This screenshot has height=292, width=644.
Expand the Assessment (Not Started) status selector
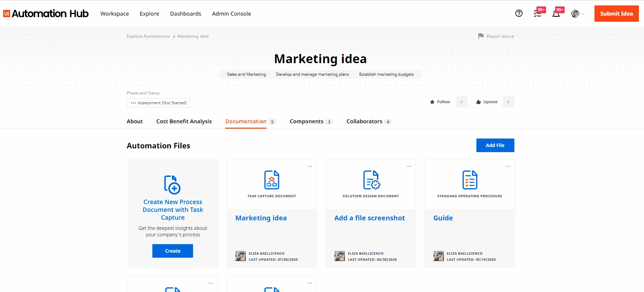158,103
